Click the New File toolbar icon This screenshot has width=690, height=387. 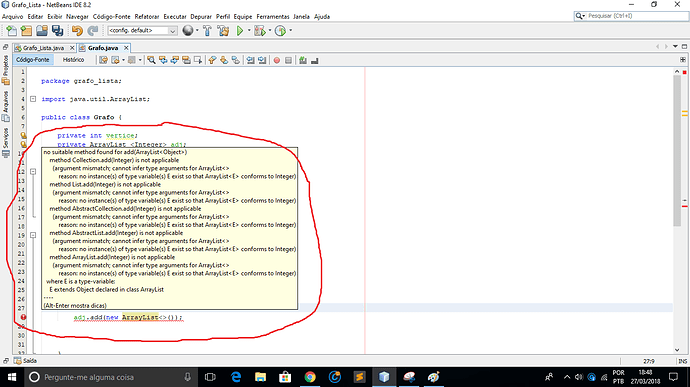[11, 30]
